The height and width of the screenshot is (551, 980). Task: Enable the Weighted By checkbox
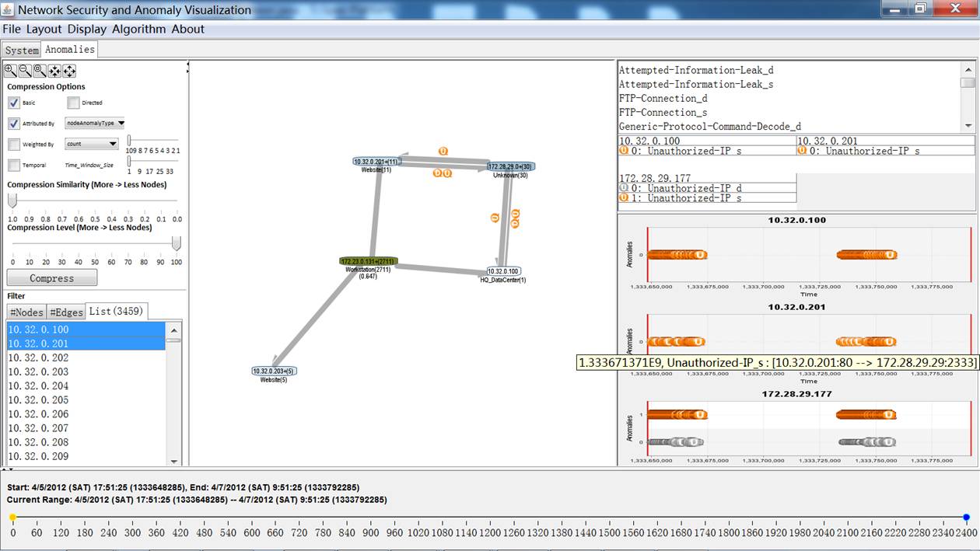click(14, 145)
